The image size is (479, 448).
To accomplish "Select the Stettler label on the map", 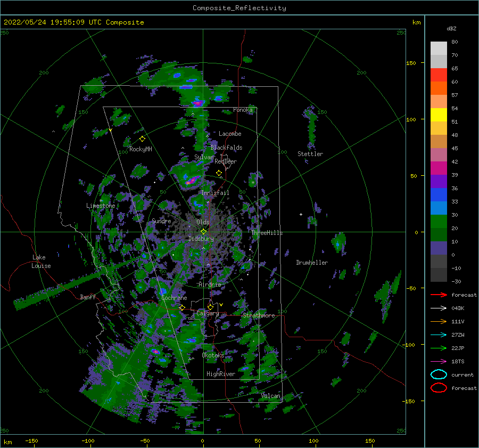I will click(x=310, y=154).
